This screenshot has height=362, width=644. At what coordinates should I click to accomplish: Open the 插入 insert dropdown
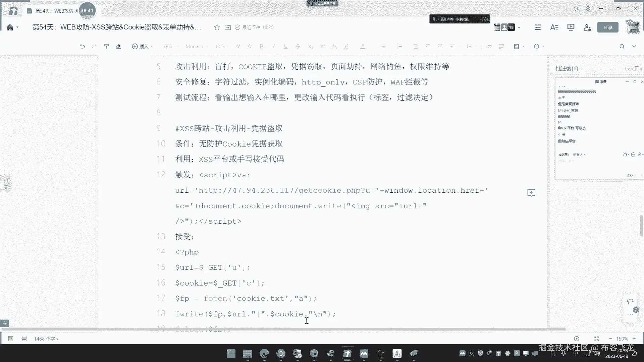pyautogui.click(x=142, y=47)
